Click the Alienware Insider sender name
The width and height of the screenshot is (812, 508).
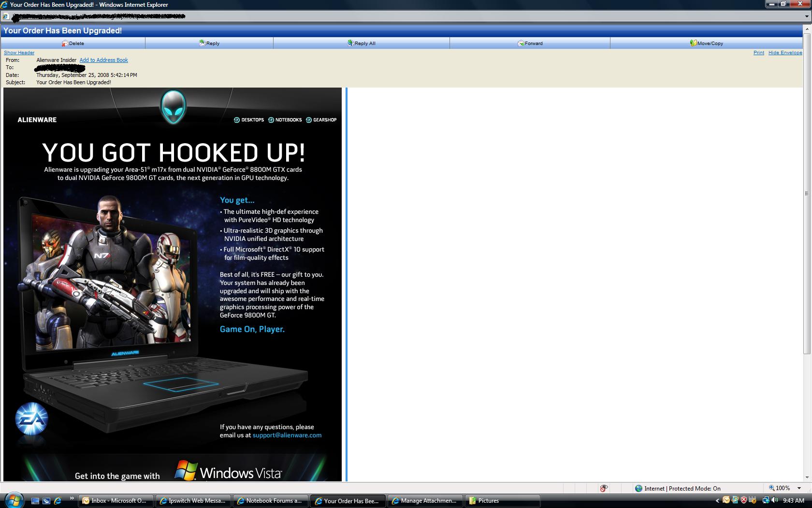56,60
